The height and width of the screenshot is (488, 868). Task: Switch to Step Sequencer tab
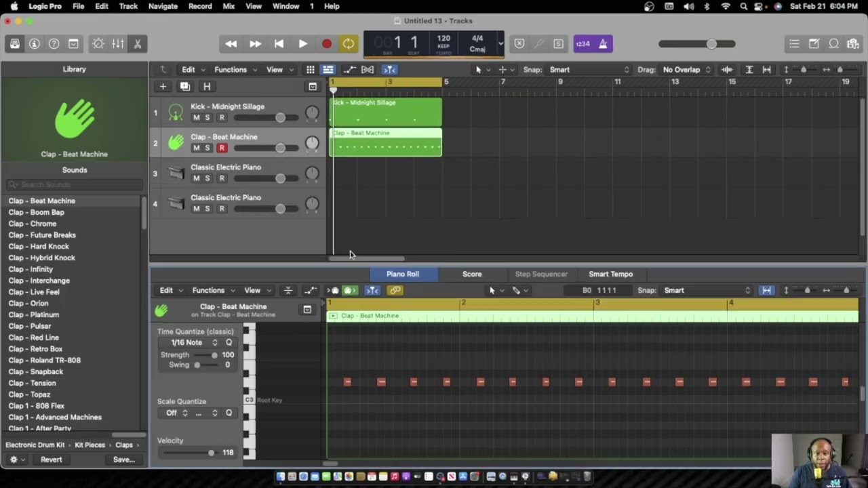[541, 274]
